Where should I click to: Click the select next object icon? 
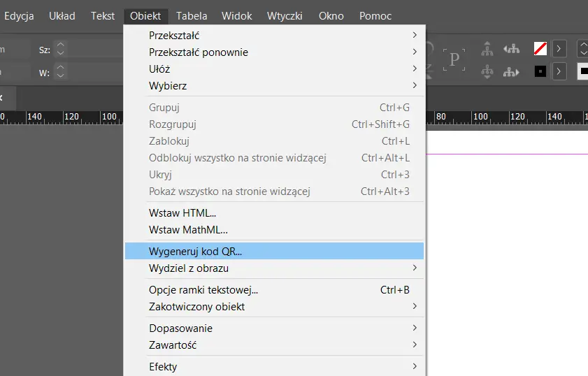pyautogui.click(x=512, y=71)
